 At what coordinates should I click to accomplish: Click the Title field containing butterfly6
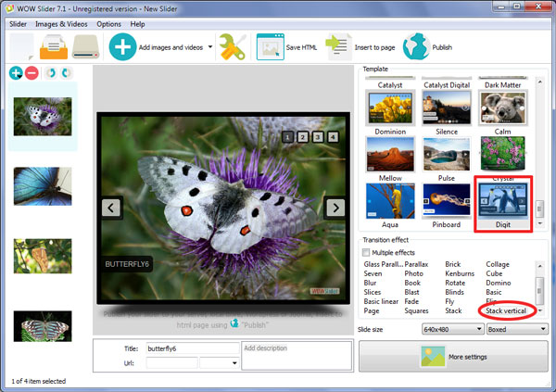[x=193, y=348]
